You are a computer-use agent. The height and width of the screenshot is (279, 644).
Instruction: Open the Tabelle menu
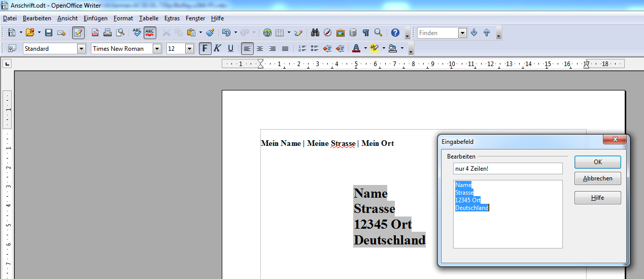point(149,18)
